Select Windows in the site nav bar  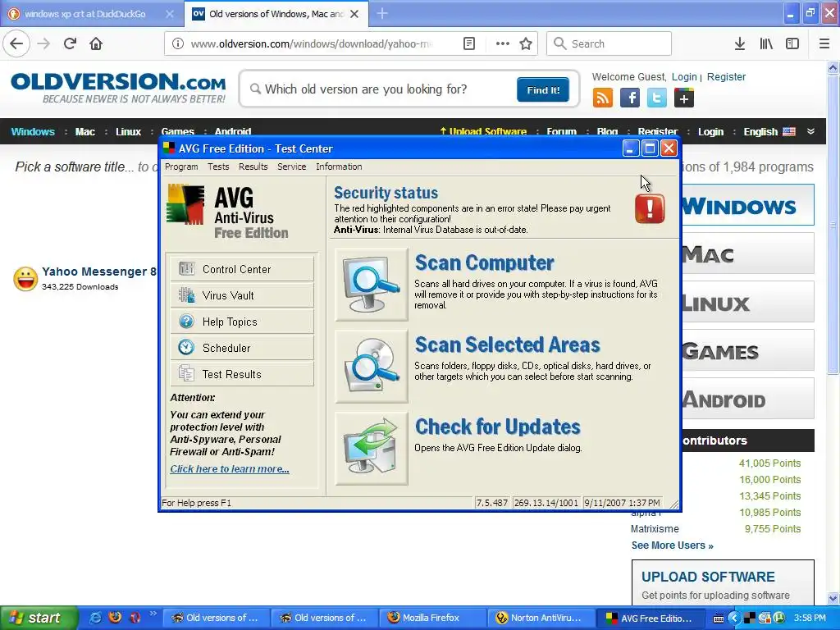33,132
